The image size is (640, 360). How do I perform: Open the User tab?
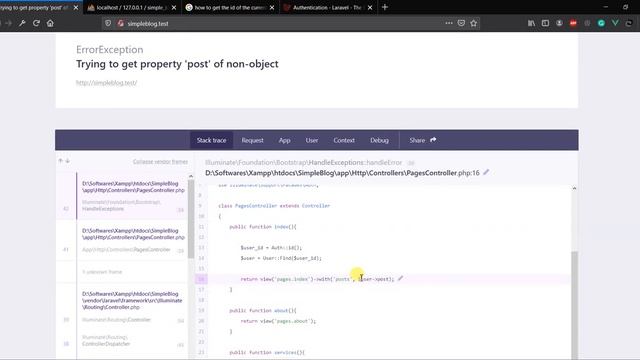pos(312,140)
